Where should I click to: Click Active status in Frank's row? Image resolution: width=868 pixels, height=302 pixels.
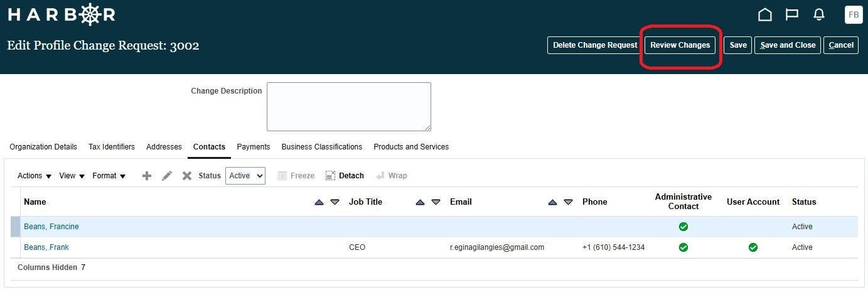coord(802,247)
